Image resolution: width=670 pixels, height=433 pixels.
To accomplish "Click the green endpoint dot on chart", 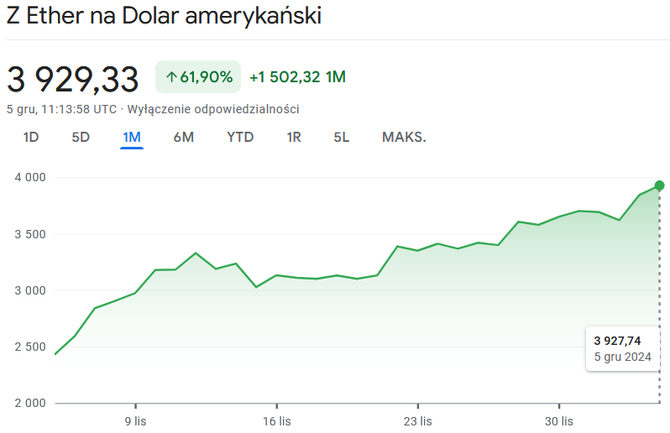I will click(x=660, y=185).
